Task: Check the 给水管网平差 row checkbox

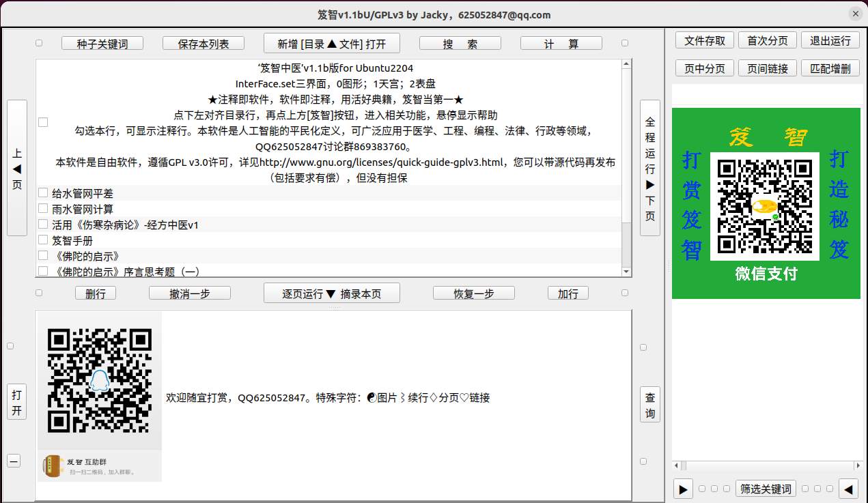Action: pos(43,193)
